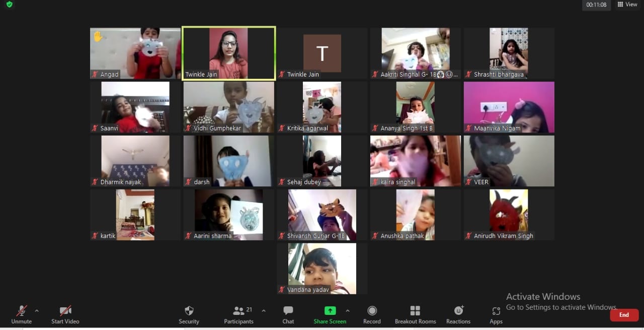Viewport: 644px width, 330px height.
Task: Click muted mic icon beside kaira singhal
Action: point(375,182)
